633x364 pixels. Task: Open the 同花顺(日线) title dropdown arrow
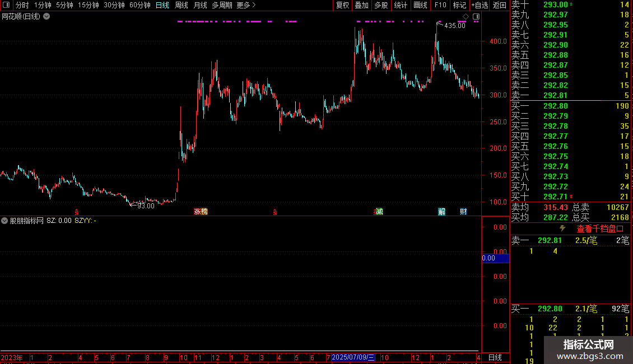click(47, 16)
